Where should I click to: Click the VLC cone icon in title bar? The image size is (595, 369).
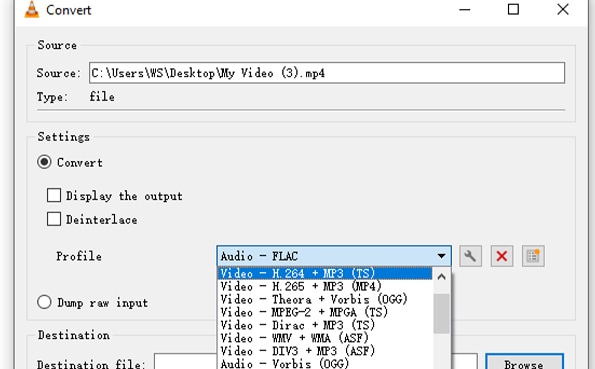(32, 9)
